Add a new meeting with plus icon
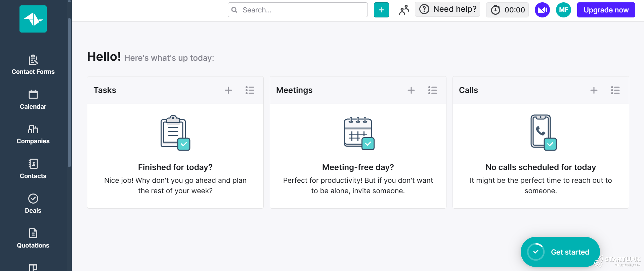644x271 pixels. pyautogui.click(x=411, y=90)
